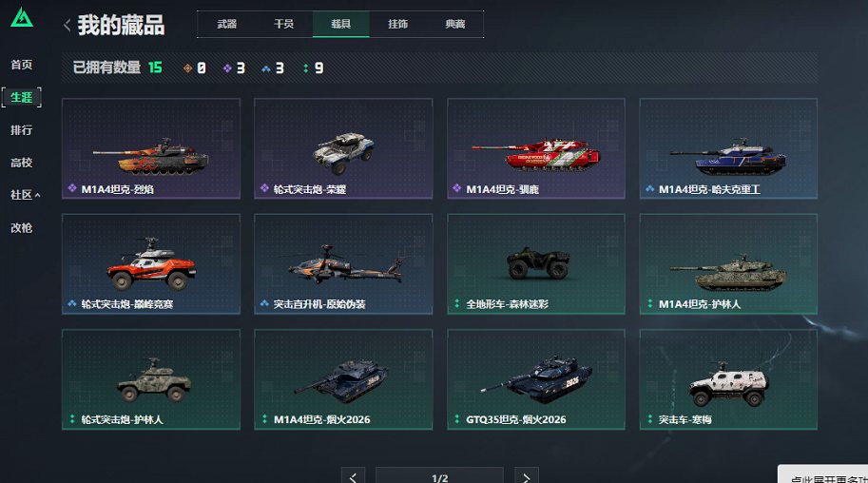Open the 挂饰 tab
This screenshot has height=483, width=868.
pos(398,24)
